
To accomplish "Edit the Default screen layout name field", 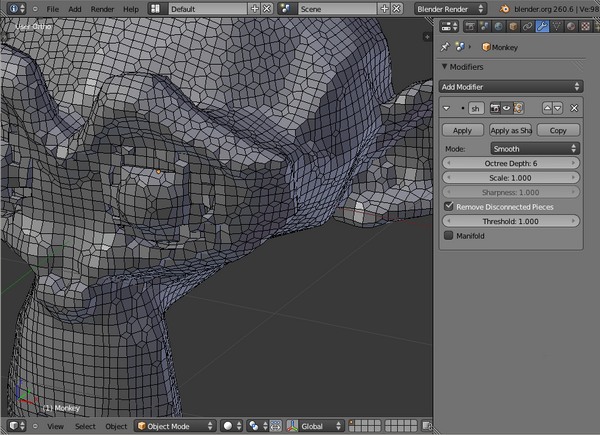I will pos(208,9).
